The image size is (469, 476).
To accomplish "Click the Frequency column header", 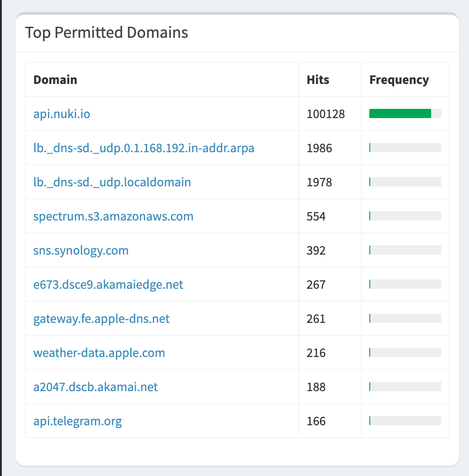I will tap(399, 80).
